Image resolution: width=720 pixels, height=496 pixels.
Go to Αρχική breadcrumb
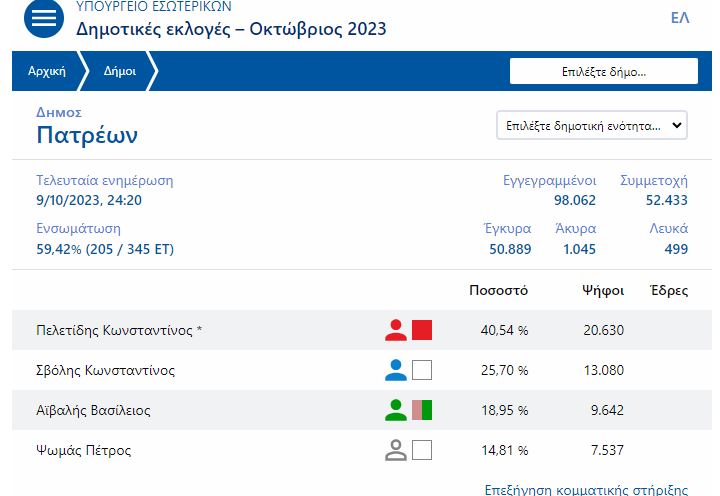point(47,72)
